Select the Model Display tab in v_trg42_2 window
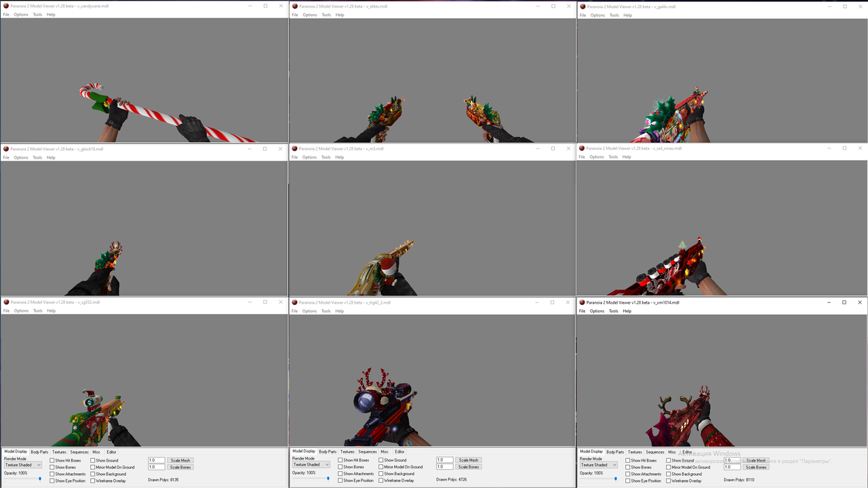Image resolution: width=868 pixels, height=488 pixels. pyautogui.click(x=304, y=451)
